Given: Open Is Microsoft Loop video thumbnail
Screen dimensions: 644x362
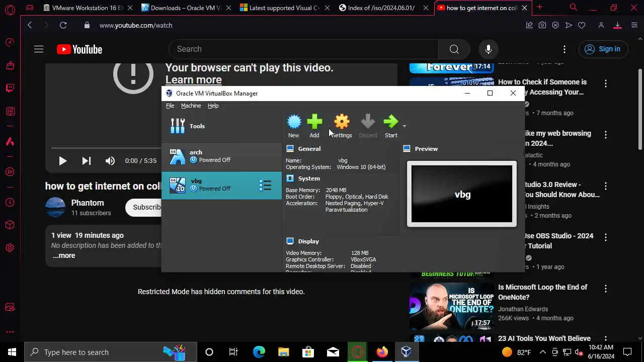Looking at the screenshot, I should point(451,306).
